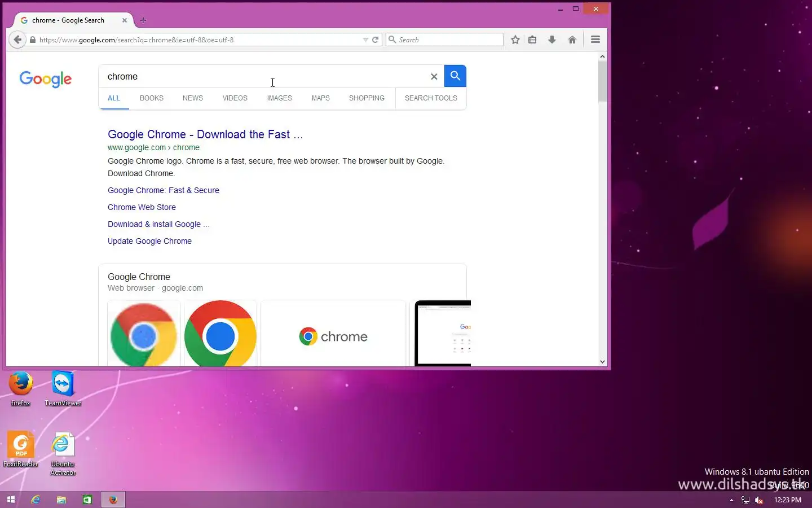Open the URL history dropdown arrow

(365, 40)
